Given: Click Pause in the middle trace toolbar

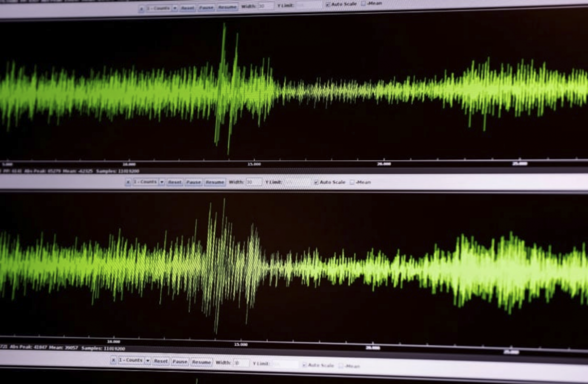Looking at the screenshot, I should coord(194,182).
